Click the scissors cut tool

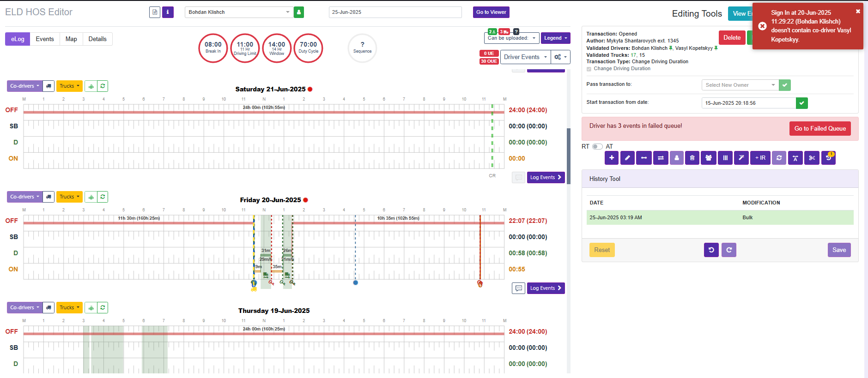(x=812, y=158)
